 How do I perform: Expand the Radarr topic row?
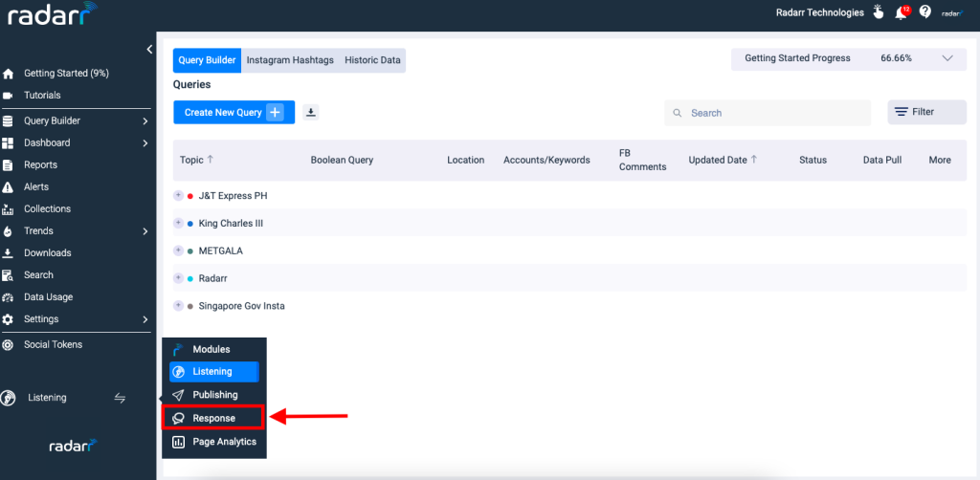pos(178,278)
